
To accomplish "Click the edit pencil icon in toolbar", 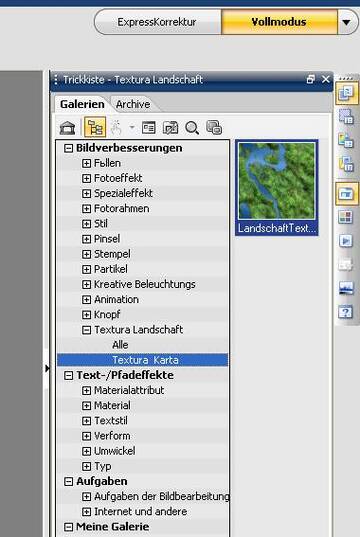I will pos(170,128).
